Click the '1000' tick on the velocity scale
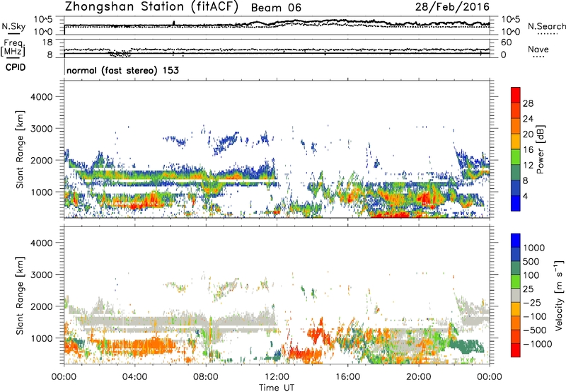The image size is (566, 392). (533, 248)
